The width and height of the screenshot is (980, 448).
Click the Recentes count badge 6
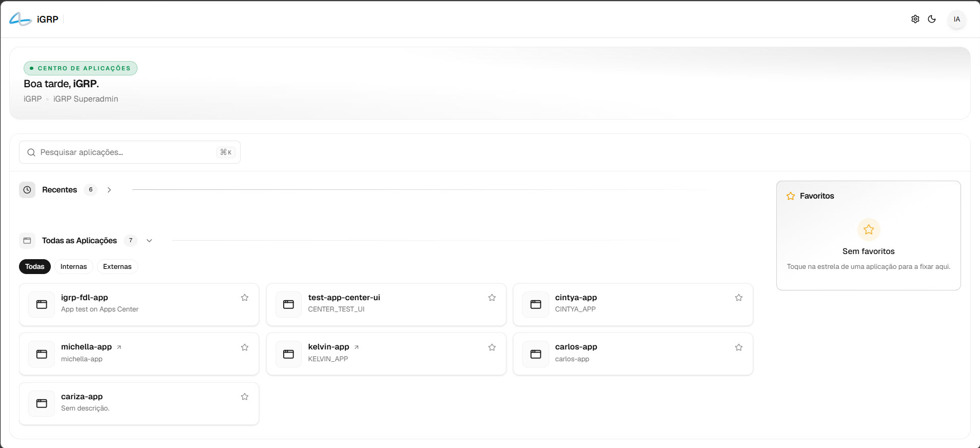[91, 190]
